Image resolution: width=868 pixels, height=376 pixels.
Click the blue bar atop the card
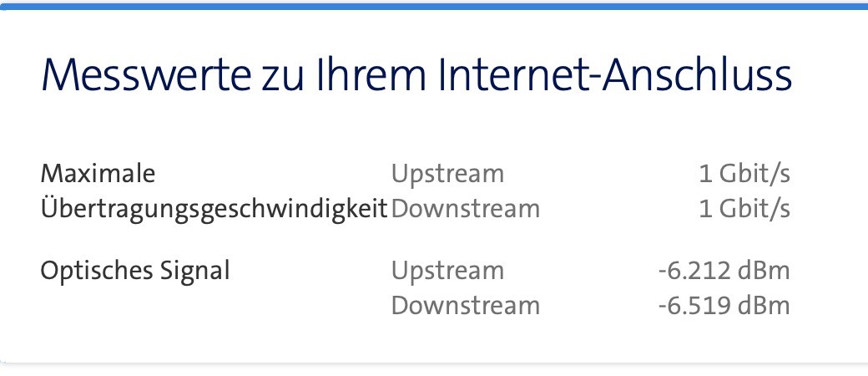coord(434,5)
